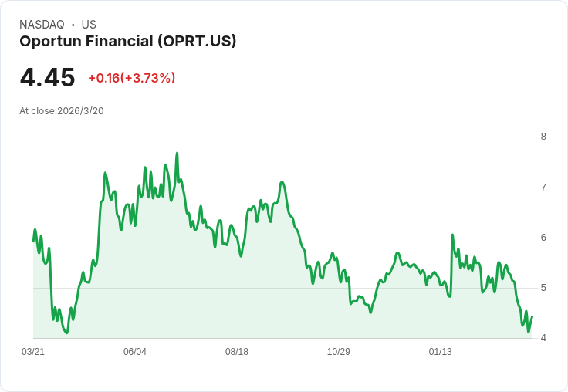Select the 01/13 date on x-axis
This screenshot has width=568, height=392.
click(441, 351)
